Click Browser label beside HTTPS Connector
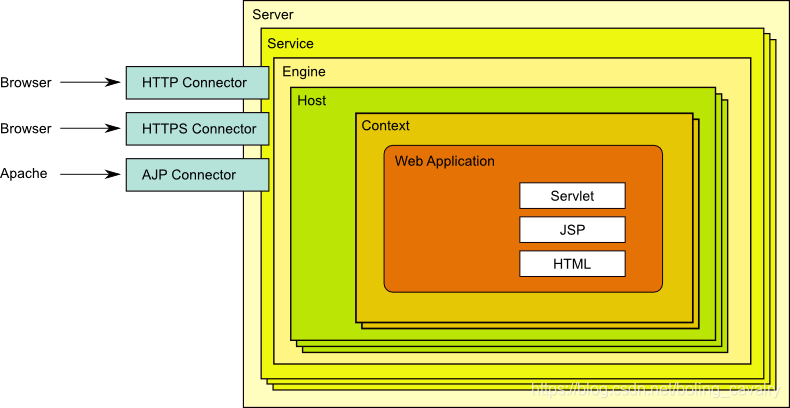Screen dimensions: 790x408 [26, 129]
